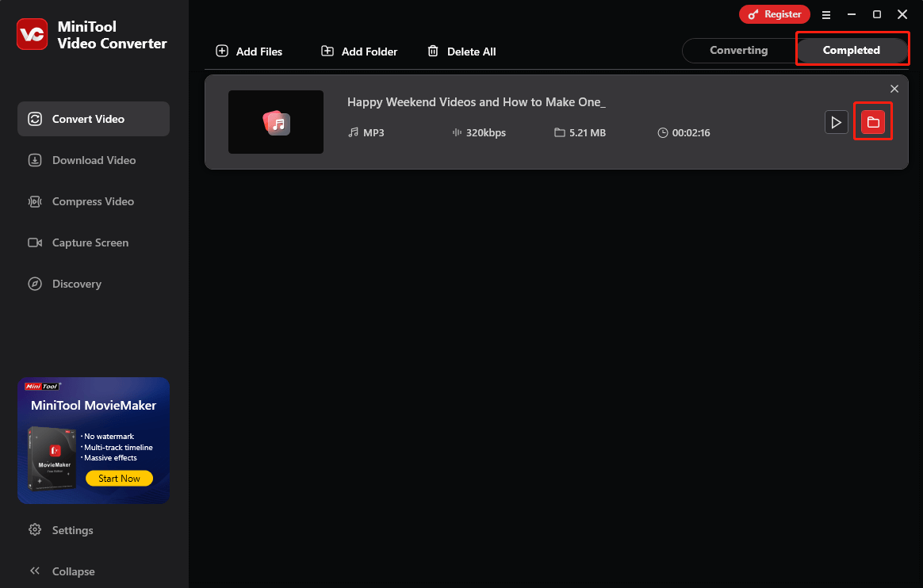The image size is (923, 588).
Task: Click the Settings gear icon
Action: coord(35,529)
